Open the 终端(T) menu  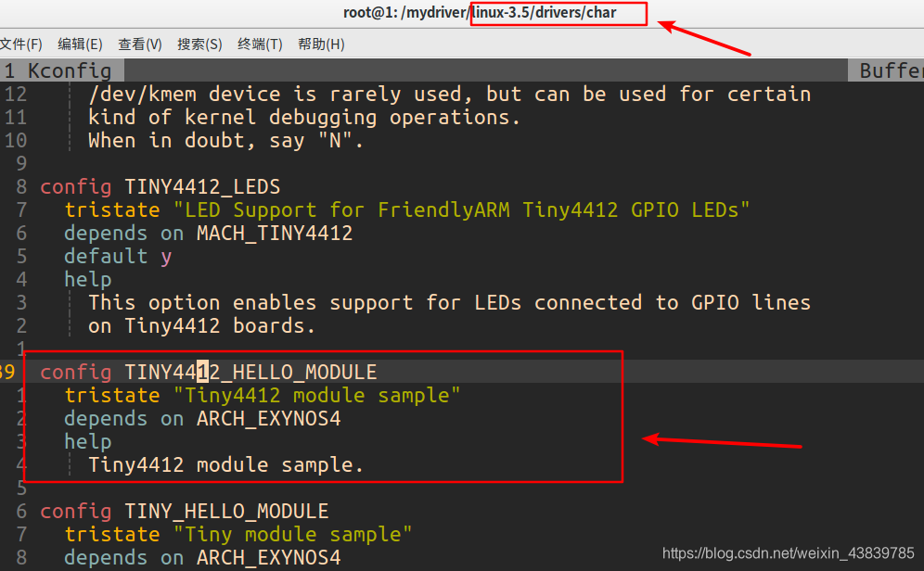260,44
